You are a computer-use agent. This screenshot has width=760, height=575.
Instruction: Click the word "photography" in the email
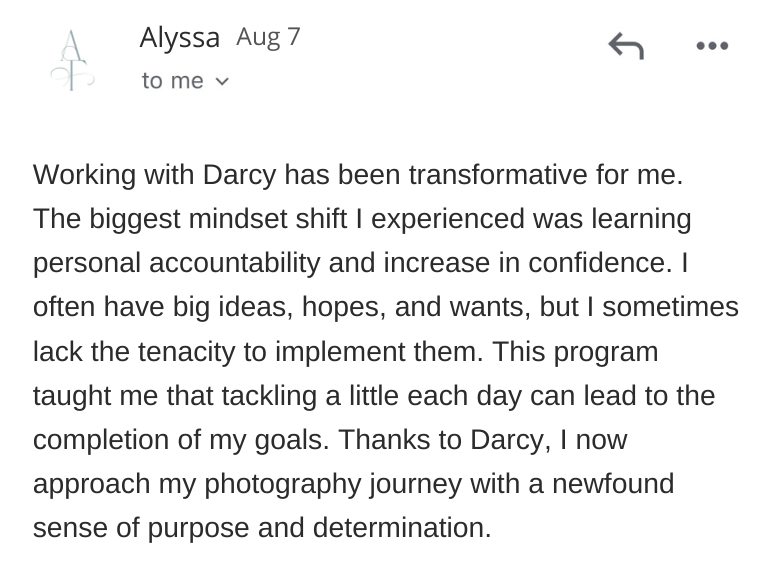coord(283,484)
